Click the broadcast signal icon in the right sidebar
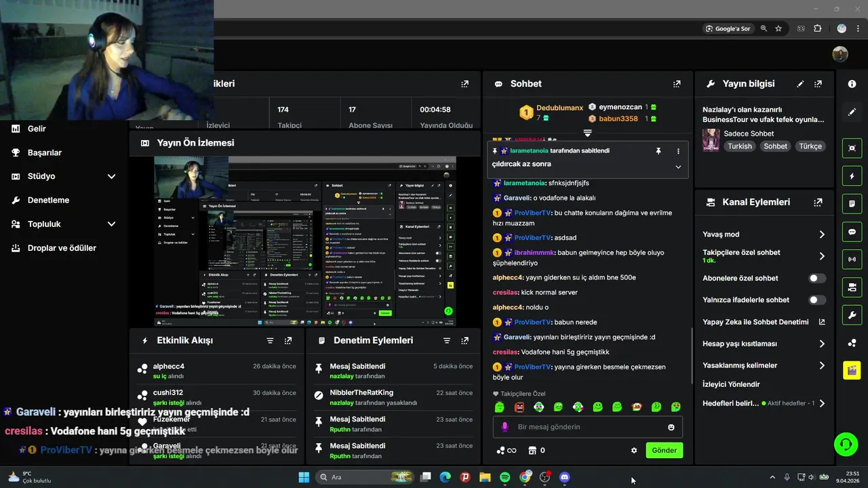 [x=852, y=259]
